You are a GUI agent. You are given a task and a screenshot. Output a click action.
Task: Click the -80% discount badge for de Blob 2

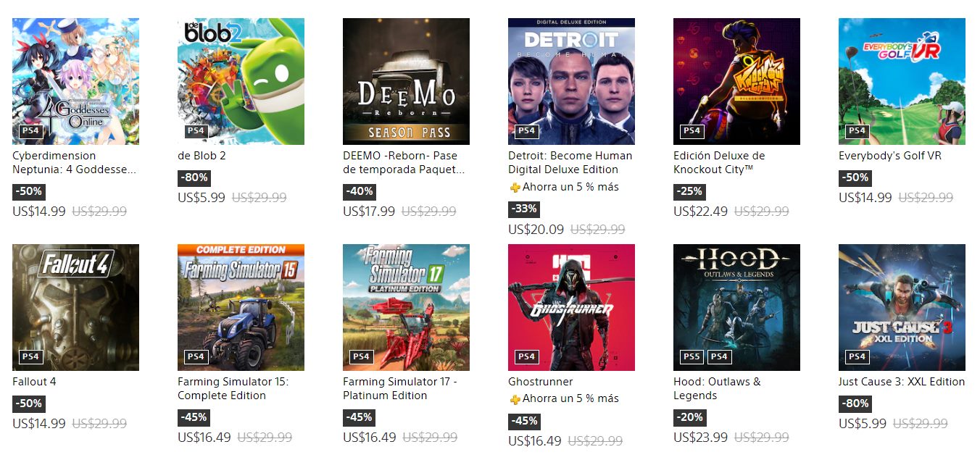[x=194, y=177]
